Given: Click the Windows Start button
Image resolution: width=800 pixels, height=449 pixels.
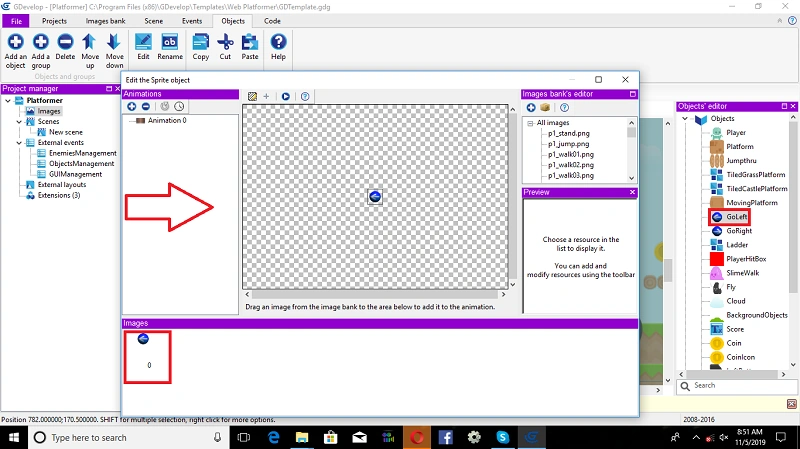Looking at the screenshot, I should pos(14,437).
